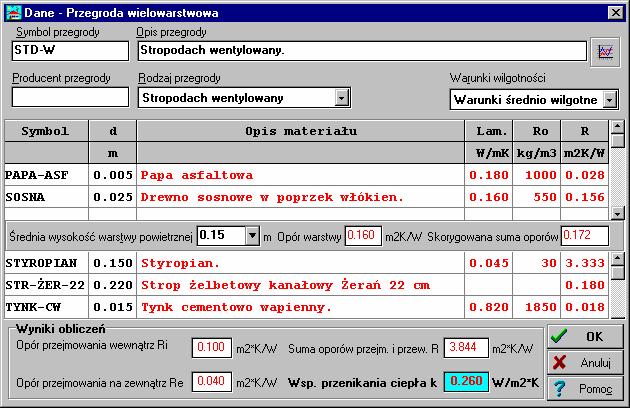Click the Symbol column header
This screenshot has height=408, width=630.
tap(46, 131)
